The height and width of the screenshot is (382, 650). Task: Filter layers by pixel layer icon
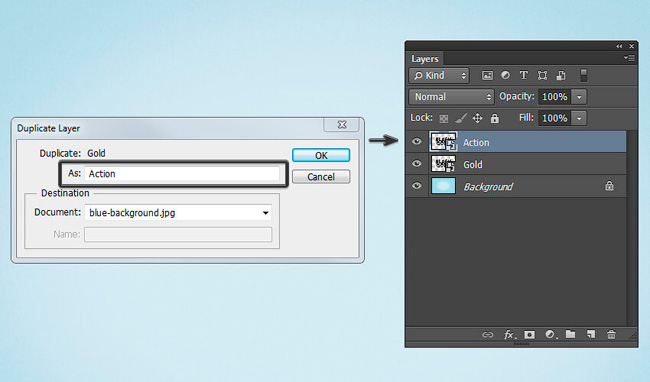click(487, 75)
